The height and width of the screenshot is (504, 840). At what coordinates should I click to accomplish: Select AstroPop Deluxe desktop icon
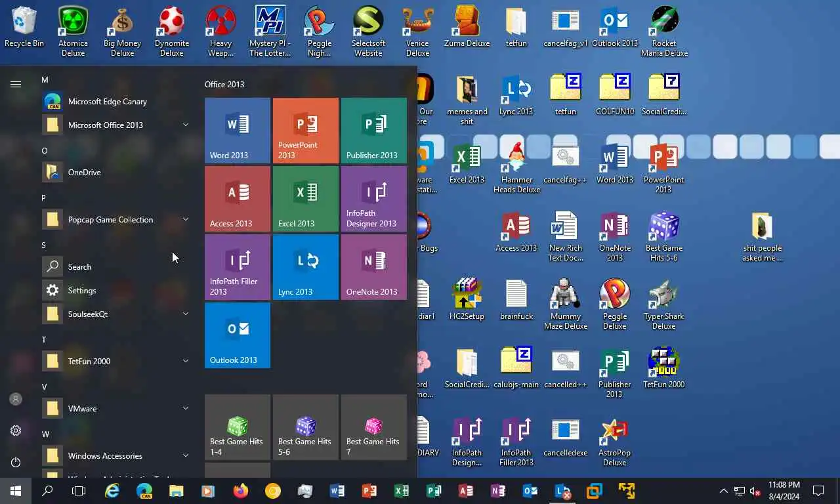pyautogui.click(x=615, y=441)
